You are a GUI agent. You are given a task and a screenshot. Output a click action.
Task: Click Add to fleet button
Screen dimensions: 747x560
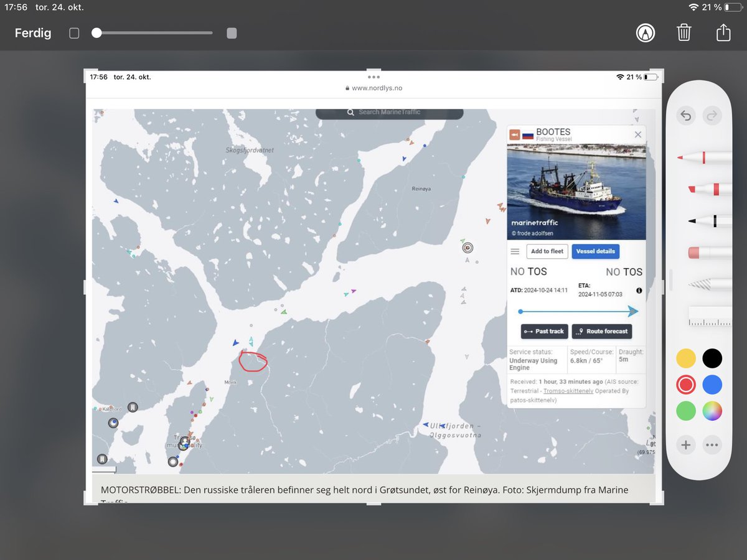pos(547,251)
